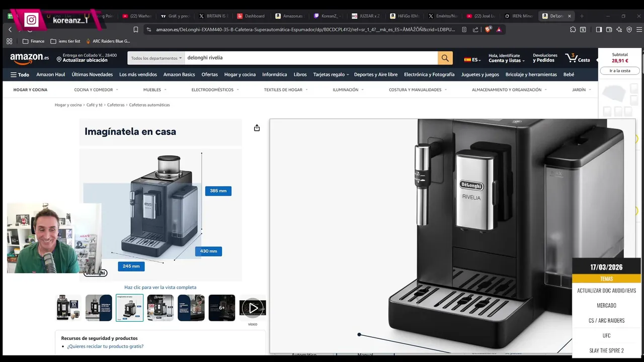
Task: Expand Tarjetas regalo dropdown
Action: tap(331, 74)
